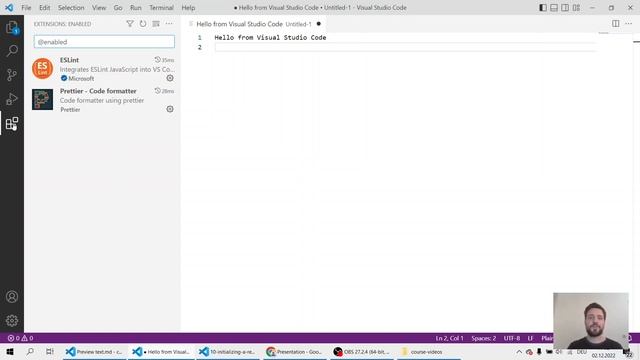Open the ESLint extension title

tap(69, 60)
